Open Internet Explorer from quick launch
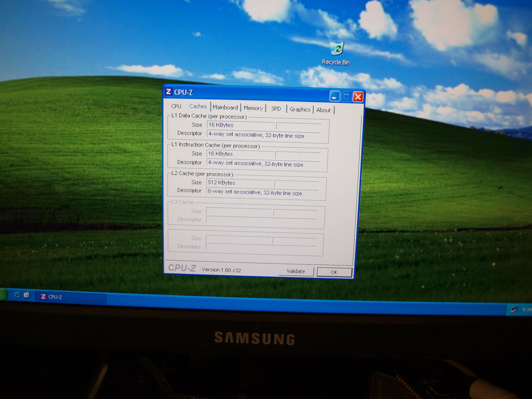 17,295
